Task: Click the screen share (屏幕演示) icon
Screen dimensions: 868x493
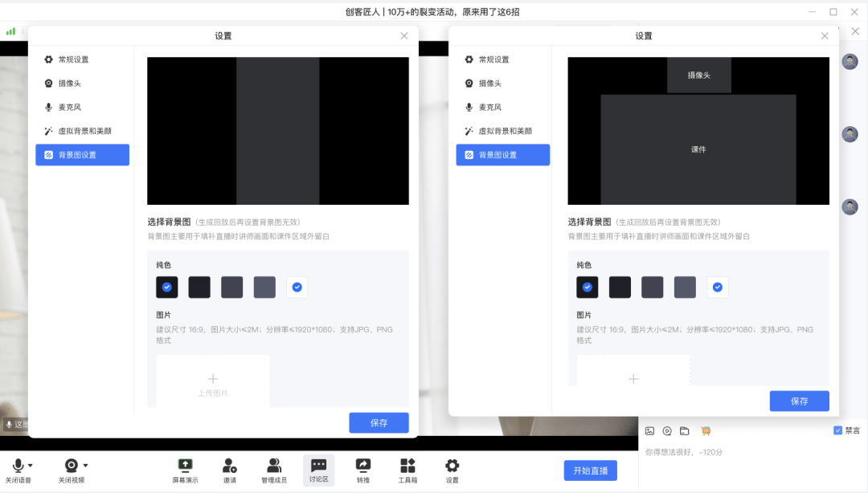Action: [185, 466]
